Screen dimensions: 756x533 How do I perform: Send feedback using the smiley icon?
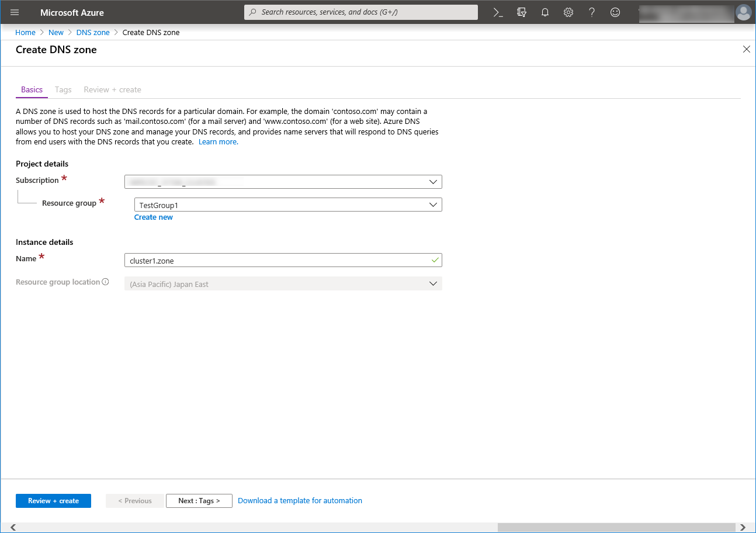[615, 12]
